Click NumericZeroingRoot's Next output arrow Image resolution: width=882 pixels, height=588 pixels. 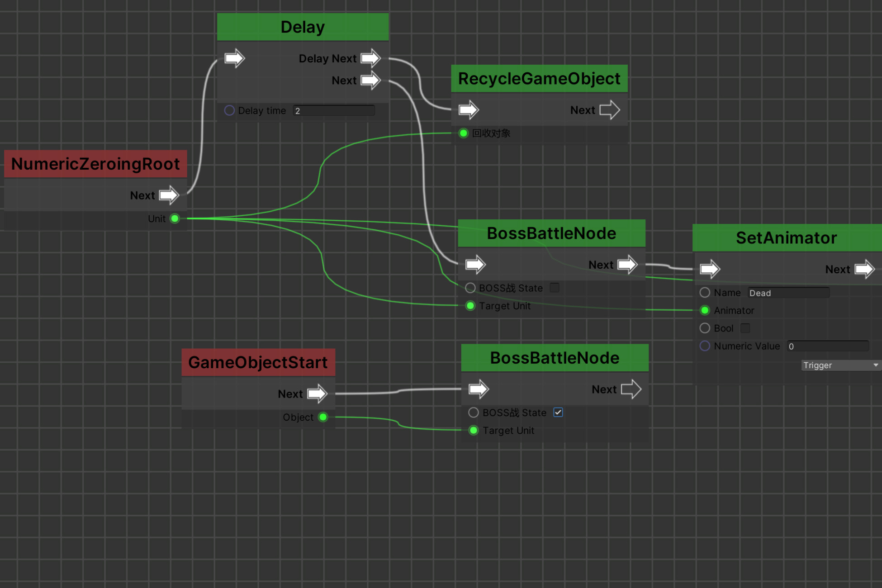[x=169, y=195]
